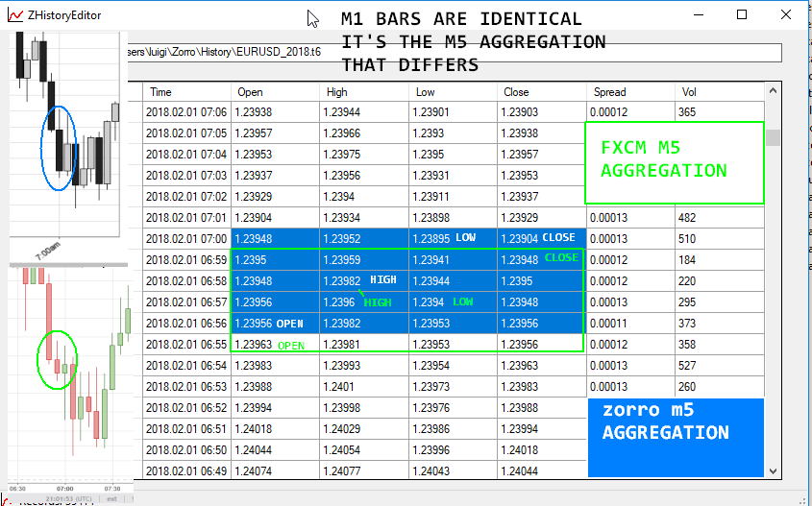812x506 pixels.
Task: Select the 2018.02.01 06:57 time cell
Action: coord(186,302)
